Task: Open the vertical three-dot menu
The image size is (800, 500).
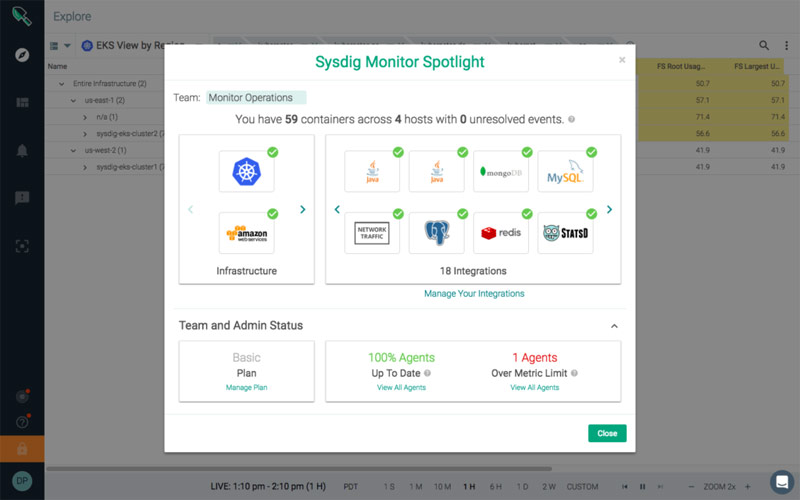Action: tap(786, 45)
